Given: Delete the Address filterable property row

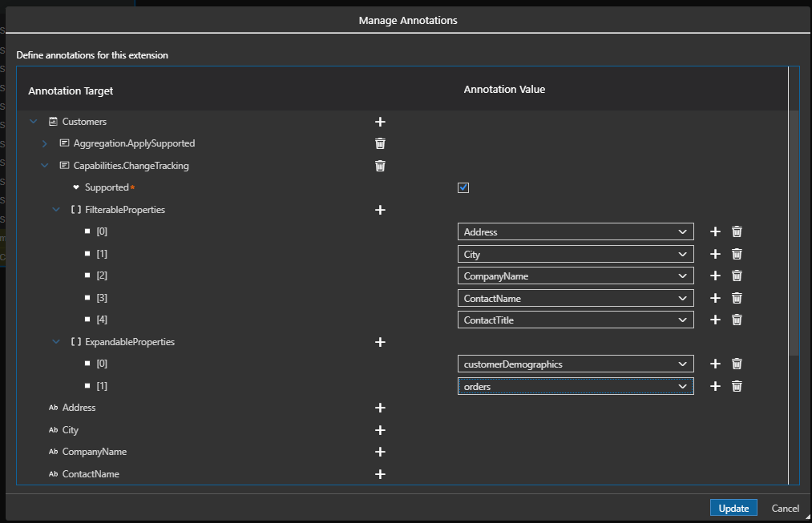Looking at the screenshot, I should 737,231.
